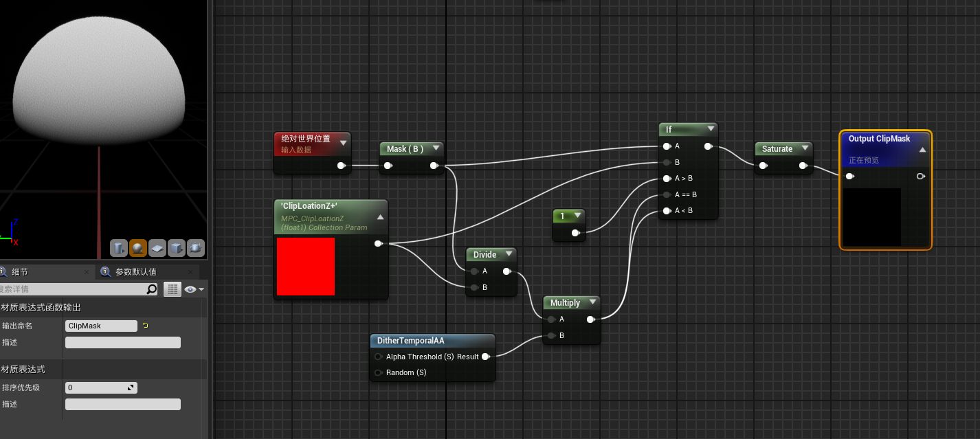Select the Saturate node header
980x439 pixels.
777,149
